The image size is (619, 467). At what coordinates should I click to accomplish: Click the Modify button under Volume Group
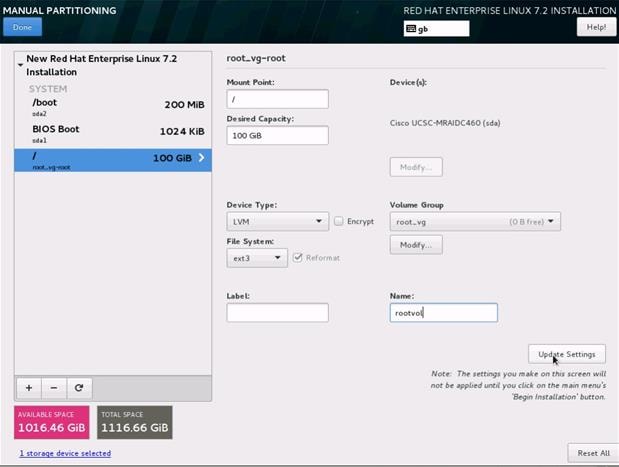pyautogui.click(x=416, y=245)
